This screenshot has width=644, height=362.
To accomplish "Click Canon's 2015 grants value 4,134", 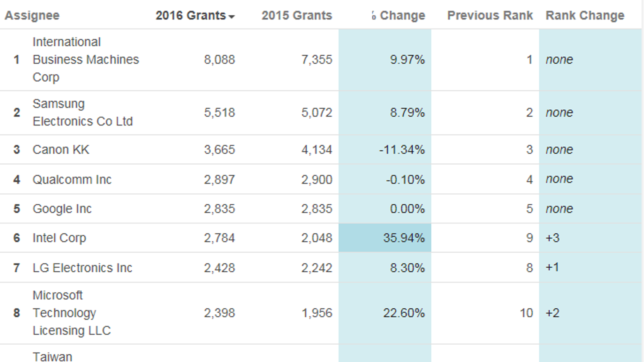I will click(317, 150).
